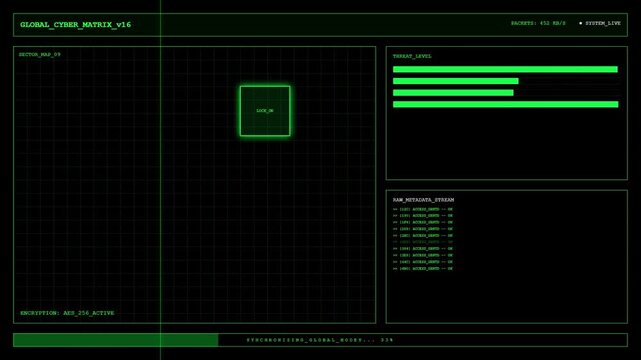Click the GLOBAL_CYBER_MATRIX_v16 title
This screenshot has height=360, width=641.
pos(76,25)
